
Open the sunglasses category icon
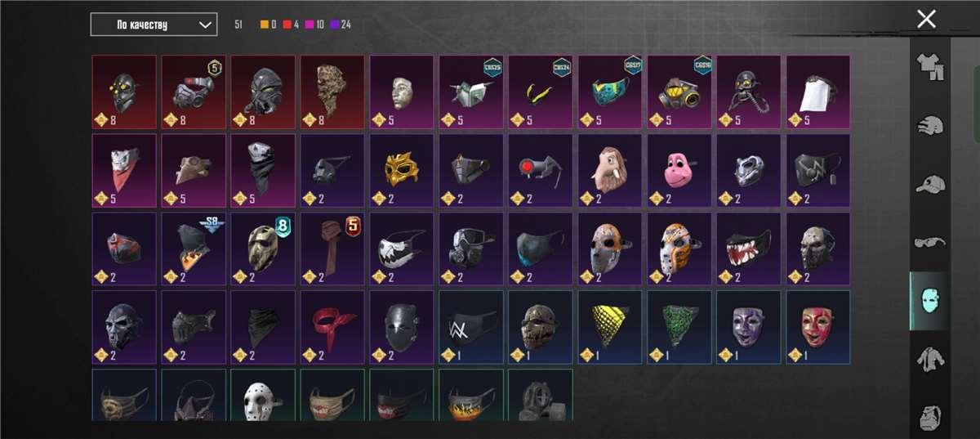pos(929,241)
